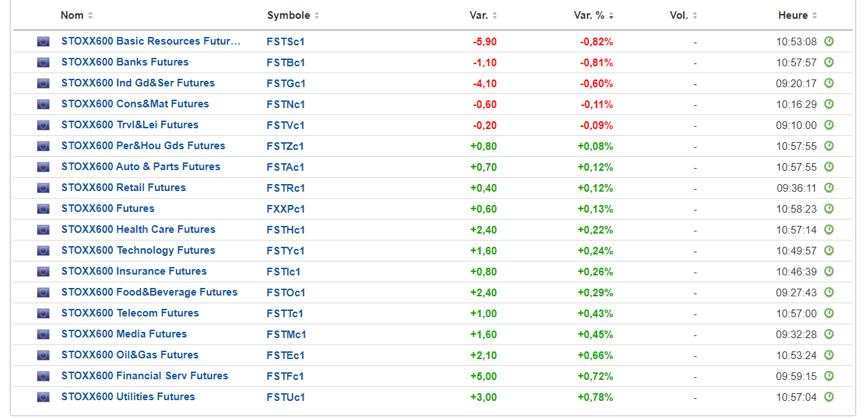
Task: Click the clock icon in the Utilities Futures row
Action: tap(829, 397)
